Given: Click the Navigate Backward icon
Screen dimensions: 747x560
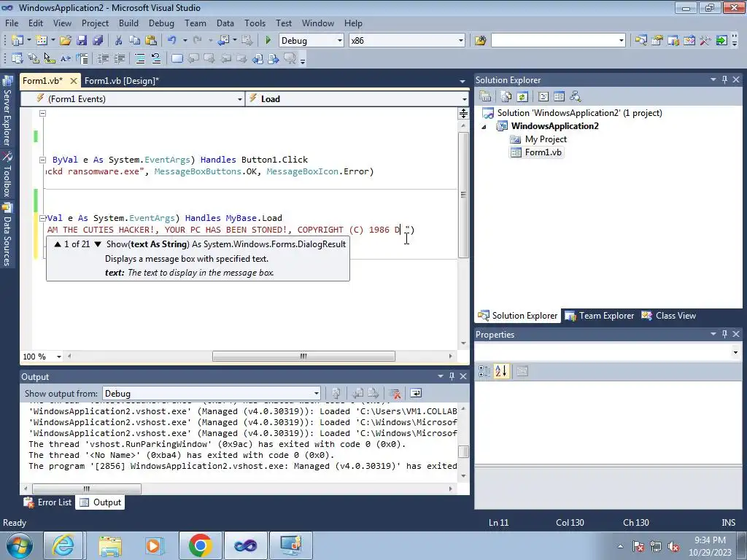Looking at the screenshot, I should pyautogui.click(x=223, y=41).
